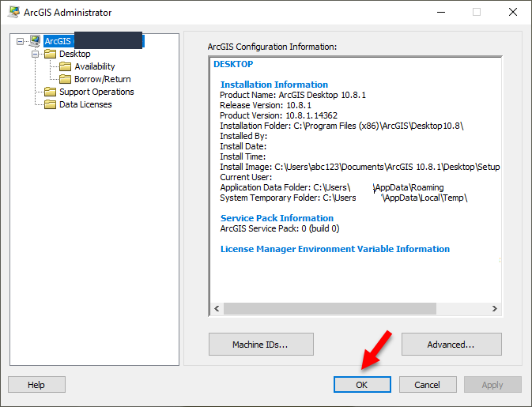This screenshot has width=532, height=407.
Task: Click the Current User: line
Action: pyautogui.click(x=246, y=177)
